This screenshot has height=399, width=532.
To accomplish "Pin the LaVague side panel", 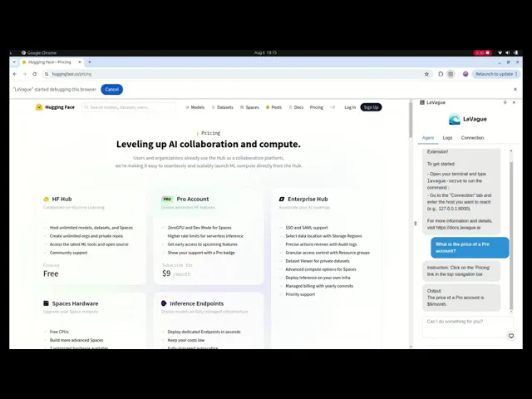I will click(x=505, y=102).
